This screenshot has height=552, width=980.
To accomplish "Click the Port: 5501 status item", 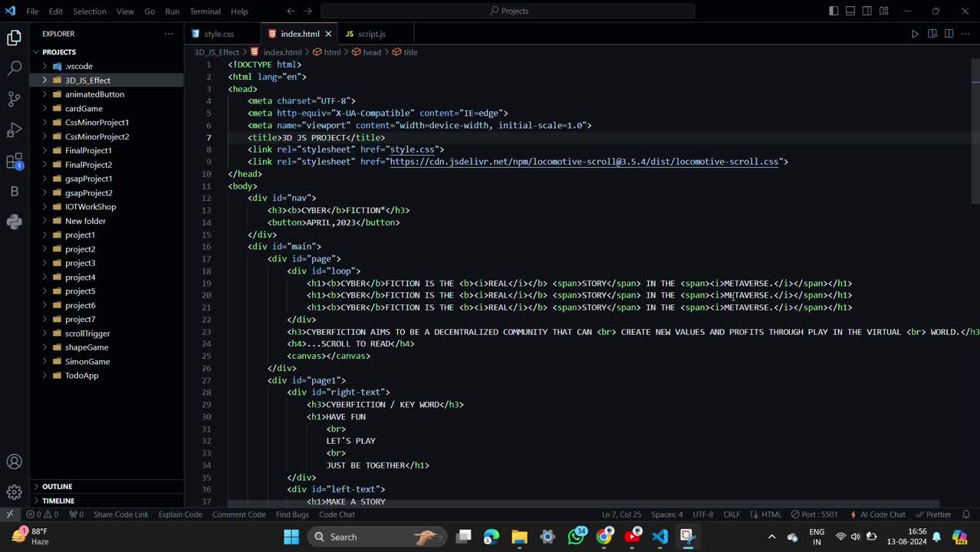I will click(814, 514).
